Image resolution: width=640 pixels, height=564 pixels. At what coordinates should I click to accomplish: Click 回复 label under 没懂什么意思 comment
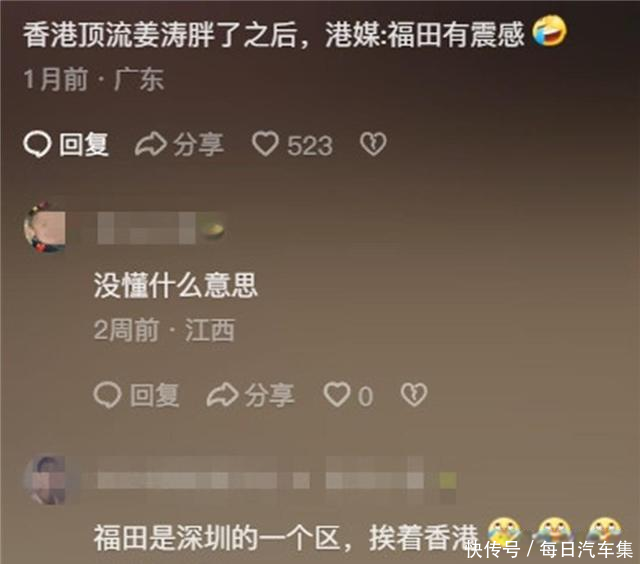coord(155,395)
